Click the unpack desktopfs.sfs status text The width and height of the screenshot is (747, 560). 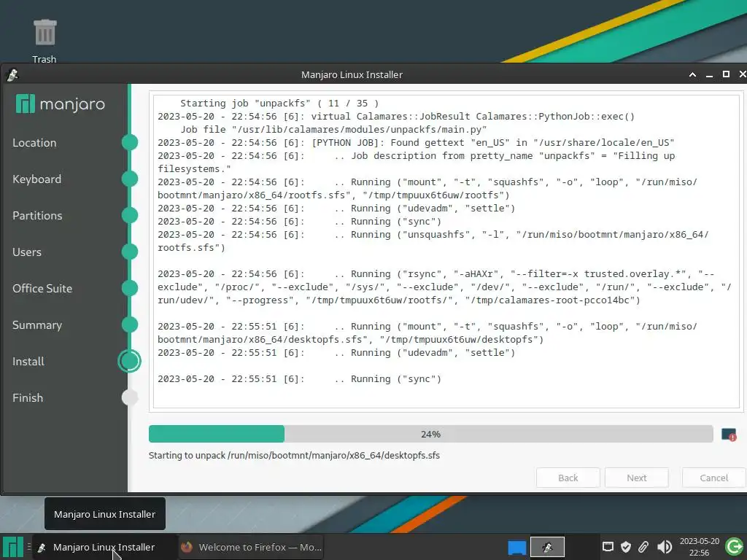click(x=294, y=455)
